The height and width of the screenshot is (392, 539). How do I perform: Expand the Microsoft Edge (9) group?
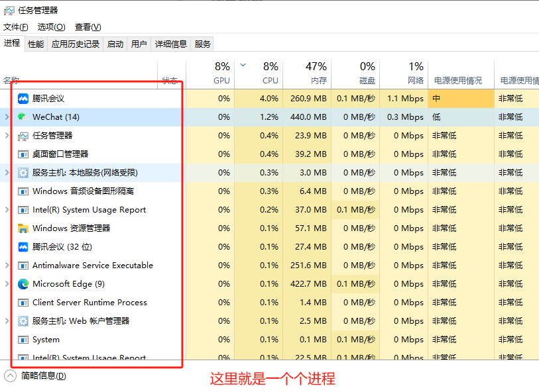(x=7, y=284)
